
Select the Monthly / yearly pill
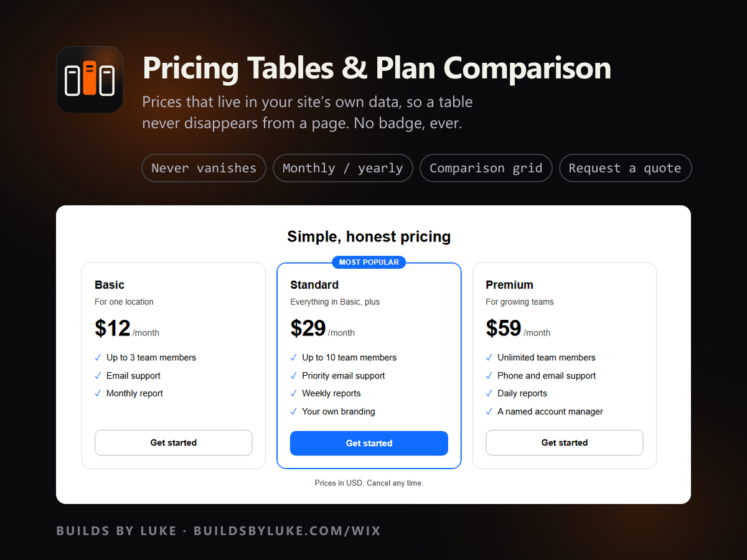click(343, 168)
